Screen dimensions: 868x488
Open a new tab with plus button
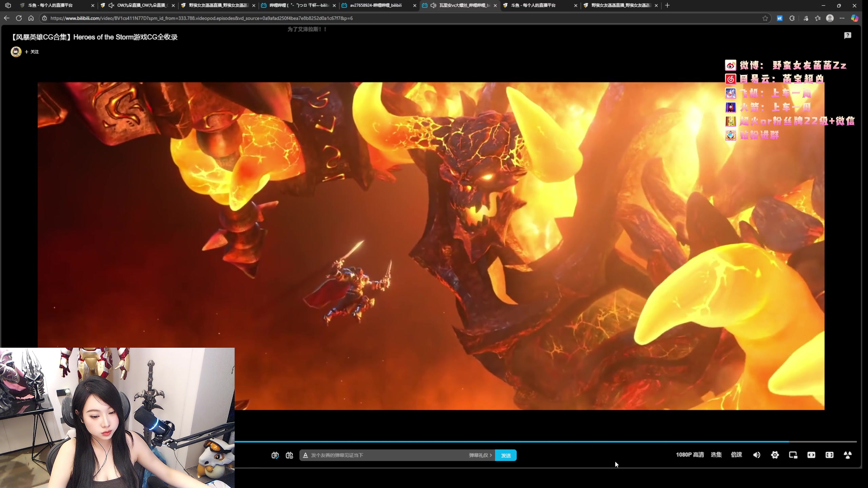point(667,5)
